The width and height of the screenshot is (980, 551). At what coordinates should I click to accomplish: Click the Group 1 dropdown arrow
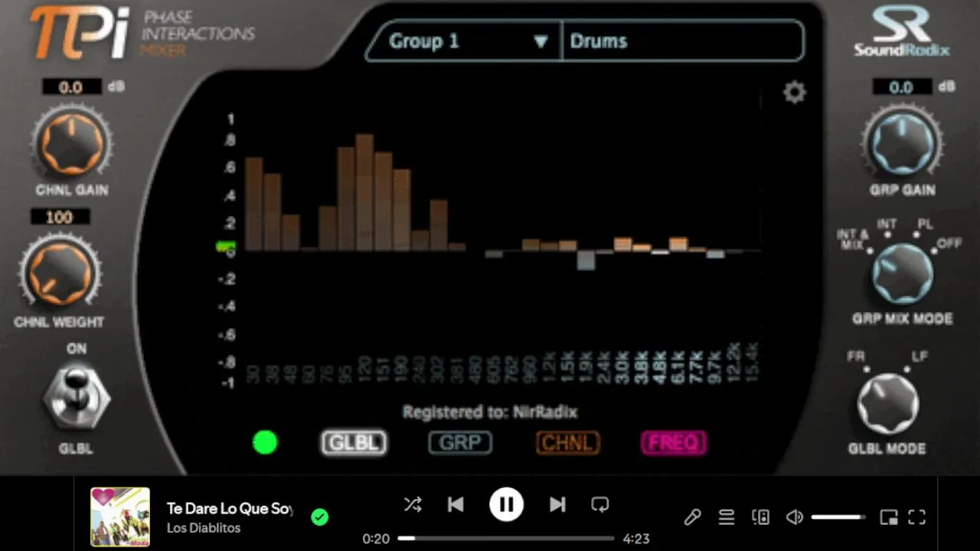point(541,41)
